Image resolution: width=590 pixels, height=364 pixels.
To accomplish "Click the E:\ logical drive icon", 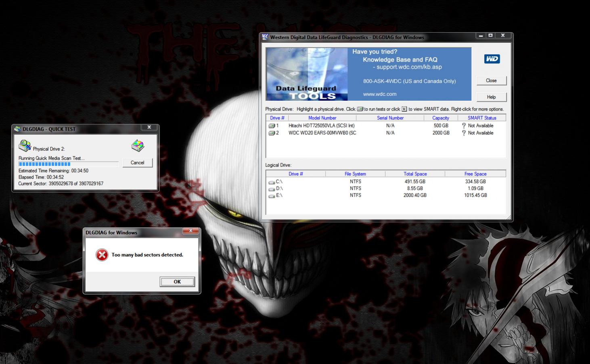I will point(272,196).
